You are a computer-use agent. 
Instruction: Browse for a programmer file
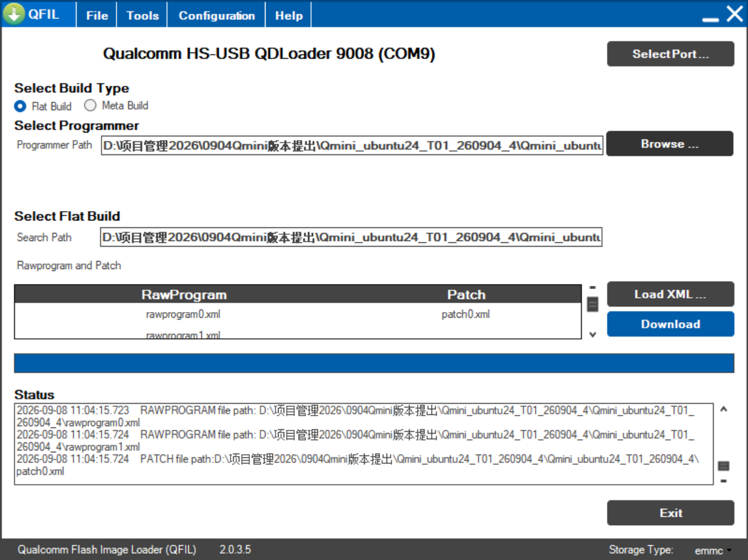coord(670,144)
